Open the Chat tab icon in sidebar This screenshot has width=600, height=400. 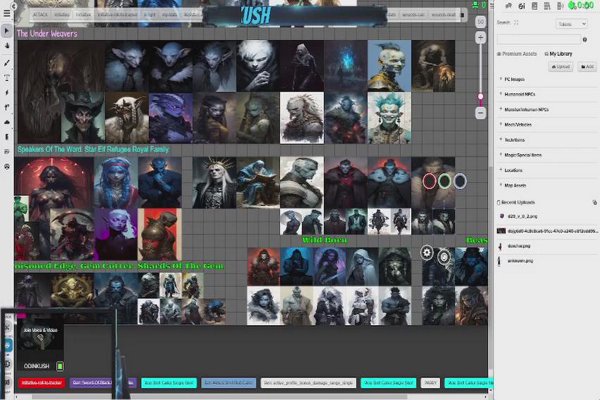coord(509,6)
